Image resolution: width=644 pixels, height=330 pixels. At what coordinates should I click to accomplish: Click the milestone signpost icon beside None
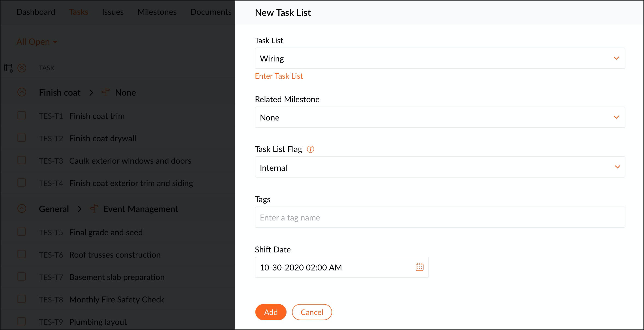pos(106,92)
